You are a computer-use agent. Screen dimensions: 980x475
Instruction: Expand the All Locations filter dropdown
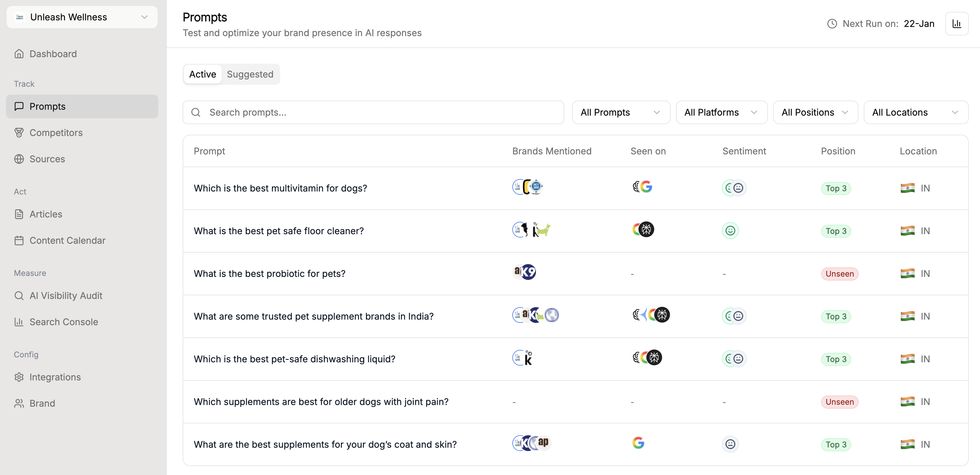coord(915,112)
